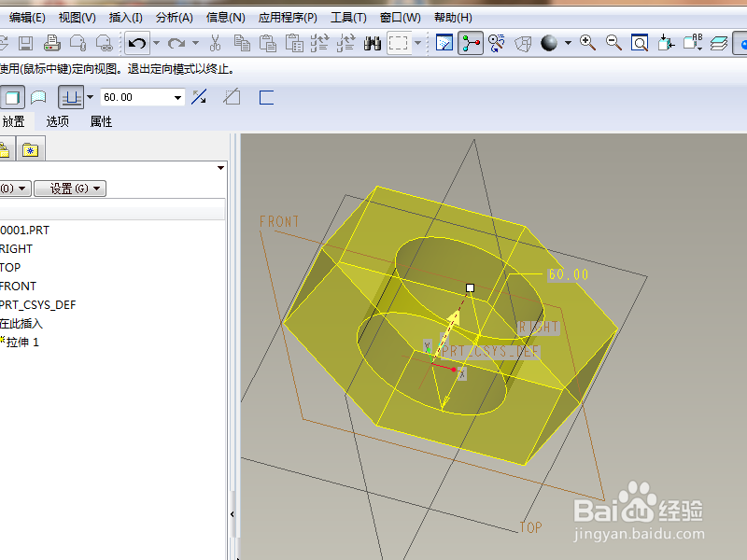Toggle the thicken sketch icon
The image size is (747, 560).
click(266, 97)
